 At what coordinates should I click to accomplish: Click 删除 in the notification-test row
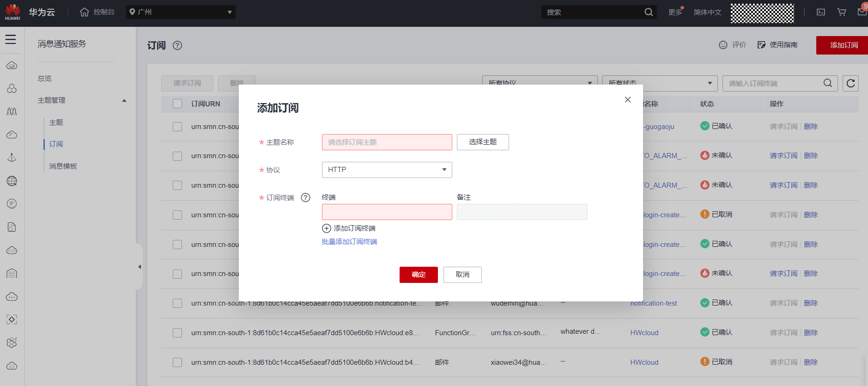(811, 303)
